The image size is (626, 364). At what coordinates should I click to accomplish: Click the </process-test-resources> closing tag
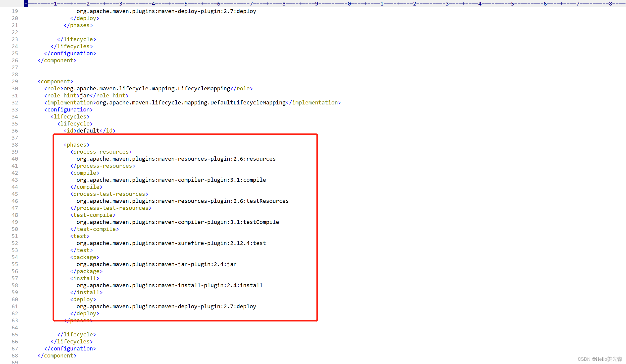pos(111,208)
